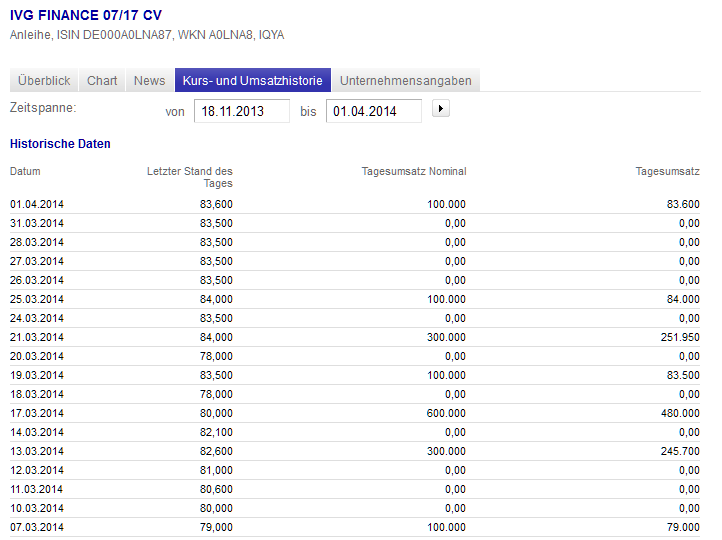Screen dimensions: 722x540
Task: Select date cell 14.03.2014
Action: [37, 432]
